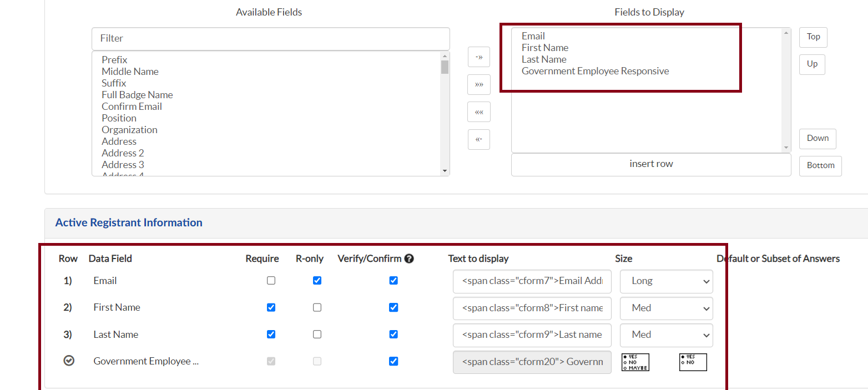The image size is (868, 390).
Task: Uncheck R-only checkbox for Email row
Action: [x=317, y=281]
